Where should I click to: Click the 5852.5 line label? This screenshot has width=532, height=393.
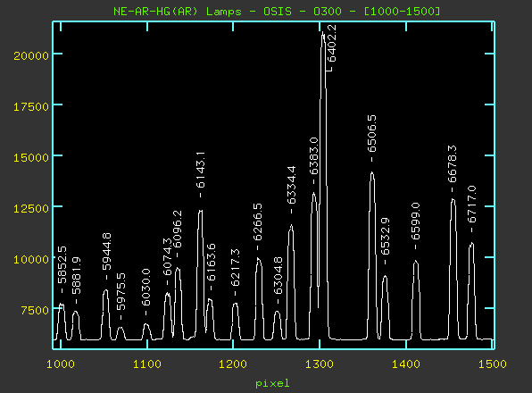(62, 265)
